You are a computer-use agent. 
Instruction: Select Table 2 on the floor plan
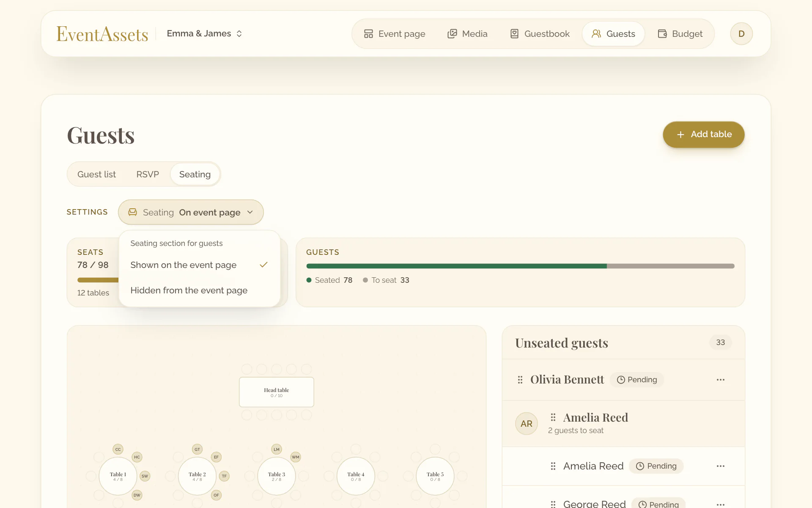point(197,476)
